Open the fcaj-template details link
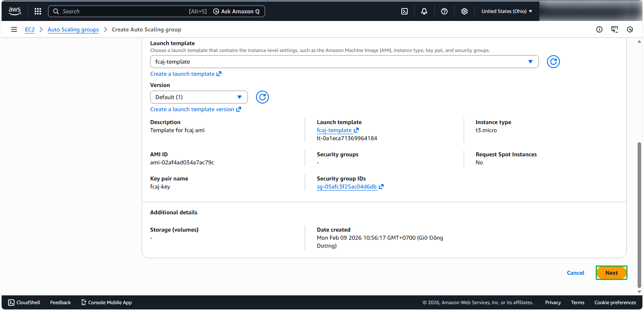Viewport: 644px width, 311px height. pos(334,130)
